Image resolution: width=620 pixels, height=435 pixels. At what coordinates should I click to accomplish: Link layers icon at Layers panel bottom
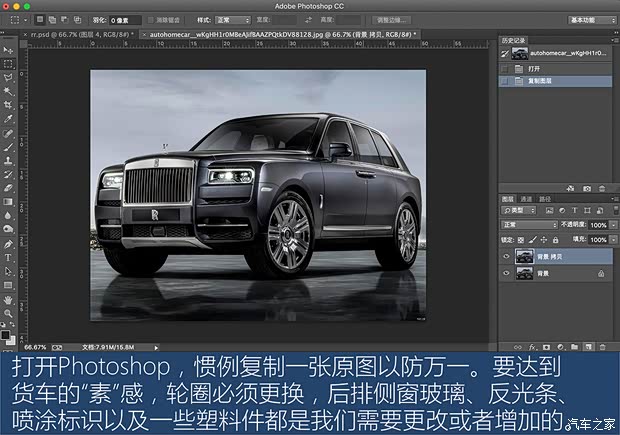[518, 347]
